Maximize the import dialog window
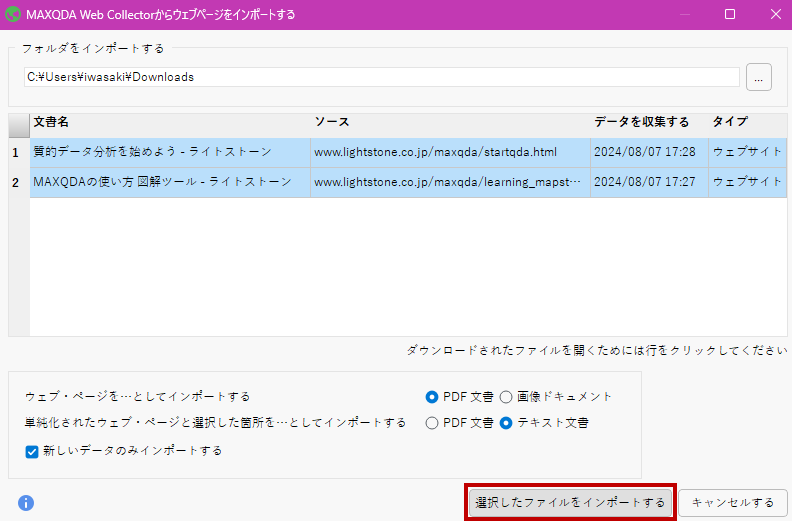This screenshot has width=792, height=521. point(730,14)
